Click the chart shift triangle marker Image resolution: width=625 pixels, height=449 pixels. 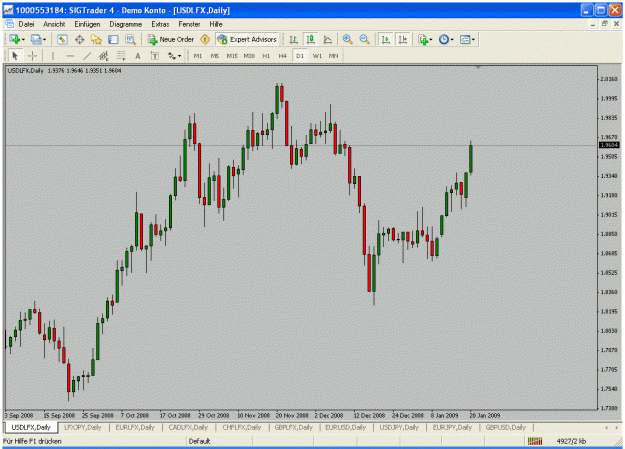click(478, 67)
